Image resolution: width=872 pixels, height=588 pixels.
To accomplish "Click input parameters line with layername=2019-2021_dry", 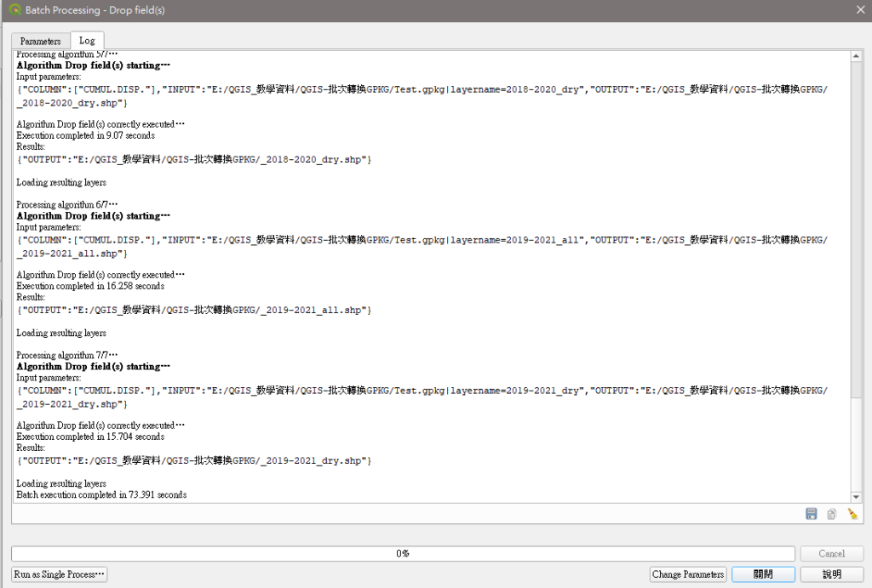I will coord(422,397).
